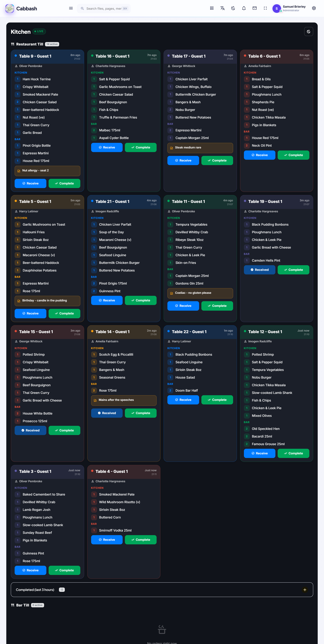324x644 pixels.
Task: Mark Table 12 order as Complete
Action: click(x=293, y=453)
